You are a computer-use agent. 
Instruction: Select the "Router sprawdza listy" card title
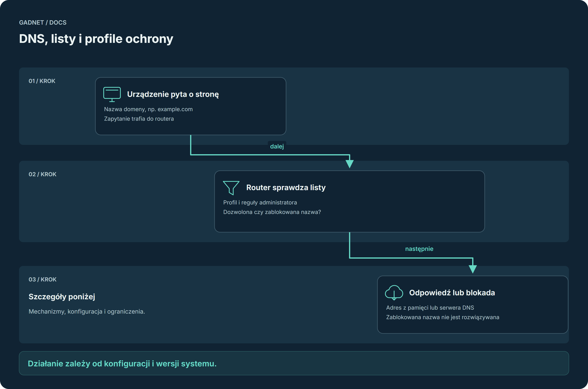point(286,188)
